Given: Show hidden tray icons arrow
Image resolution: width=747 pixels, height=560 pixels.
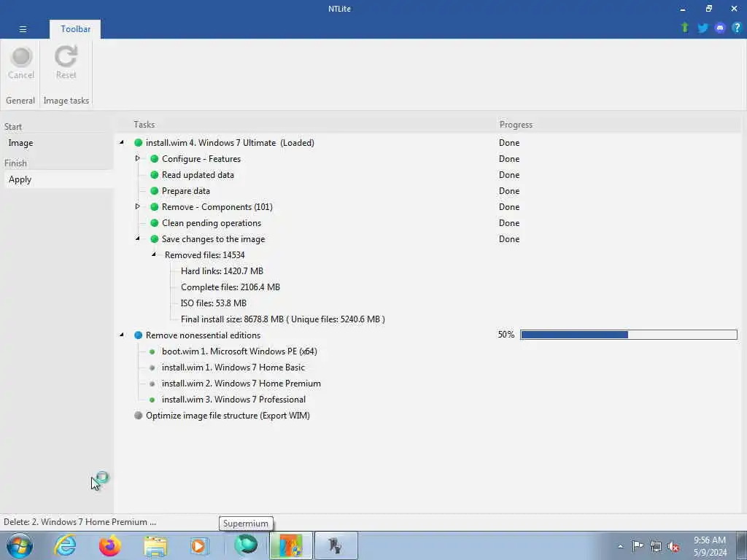Looking at the screenshot, I should click(620, 546).
